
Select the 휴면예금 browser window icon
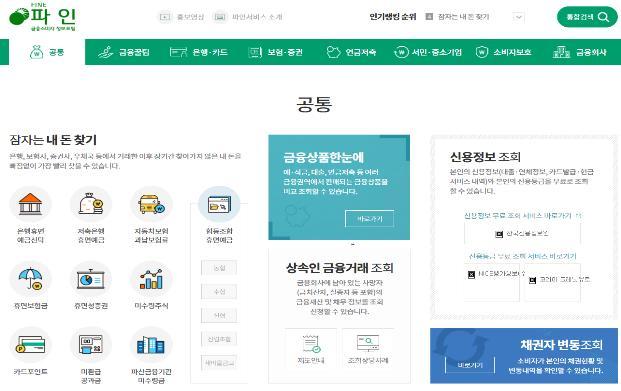tap(219, 204)
